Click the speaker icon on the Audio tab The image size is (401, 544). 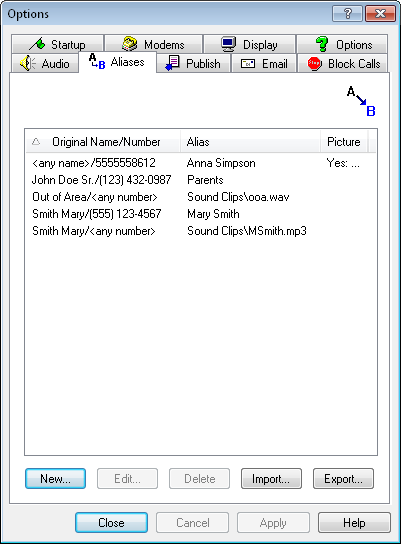(x=27, y=63)
